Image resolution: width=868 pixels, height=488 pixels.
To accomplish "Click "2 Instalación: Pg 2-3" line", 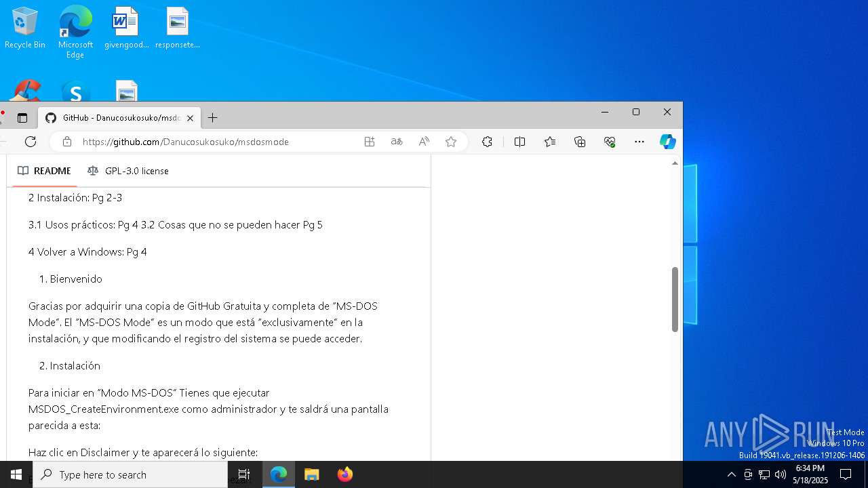I will 75,198.
